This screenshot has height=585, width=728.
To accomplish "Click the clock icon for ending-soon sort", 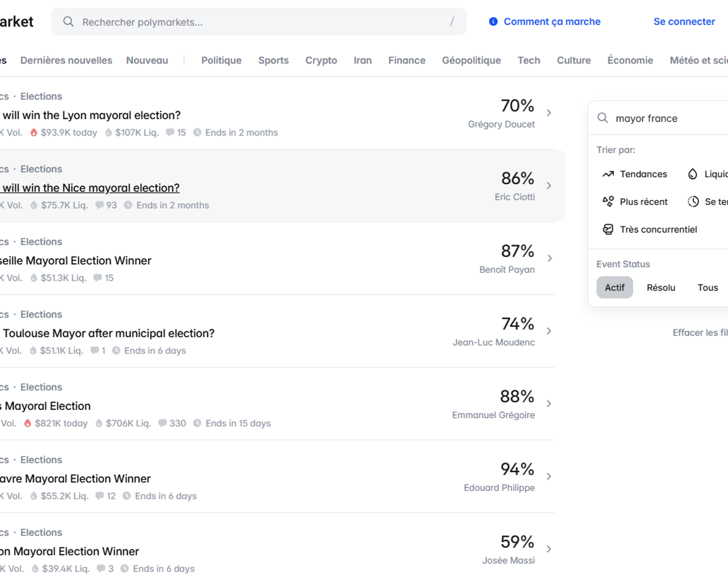I will 693,202.
